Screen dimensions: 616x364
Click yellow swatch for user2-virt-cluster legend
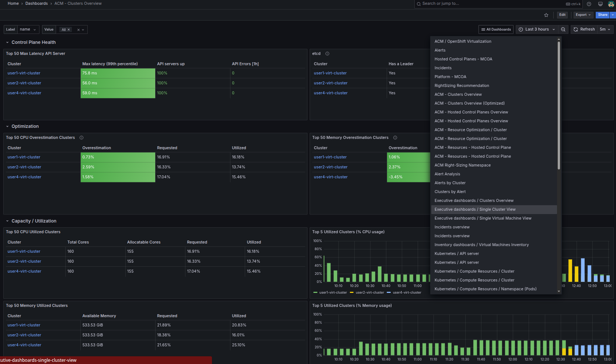[352, 293]
